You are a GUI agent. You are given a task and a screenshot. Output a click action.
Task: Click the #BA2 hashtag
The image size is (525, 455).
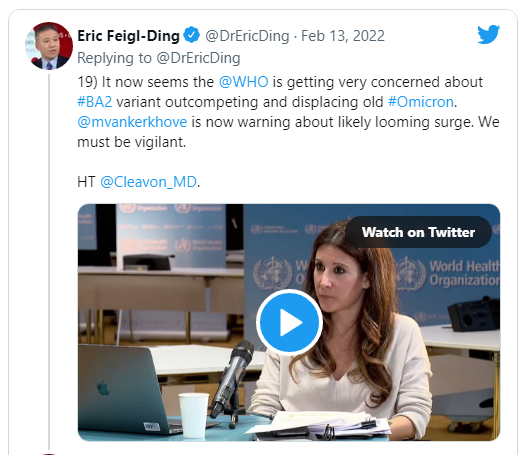pyautogui.click(x=95, y=102)
